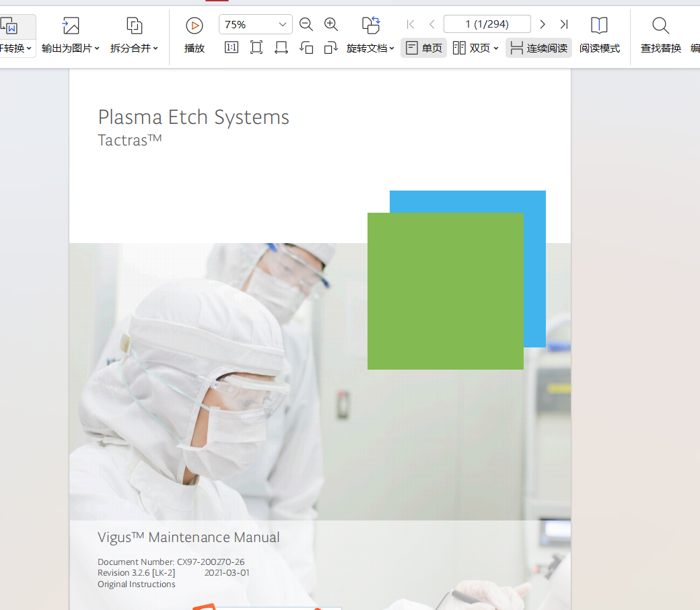Viewport: 700px width, 610px height.
Task: Open the 75% zoom level dropdown
Action: pos(255,24)
